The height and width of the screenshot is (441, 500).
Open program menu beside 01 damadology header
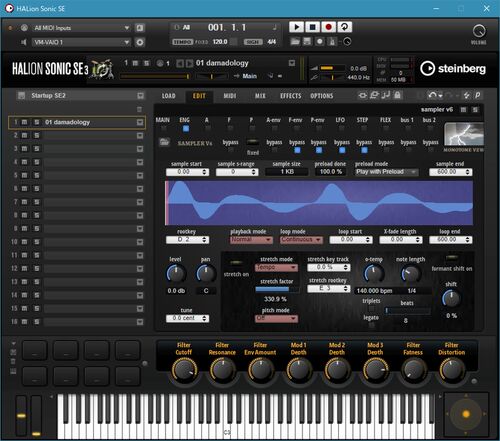(292, 63)
